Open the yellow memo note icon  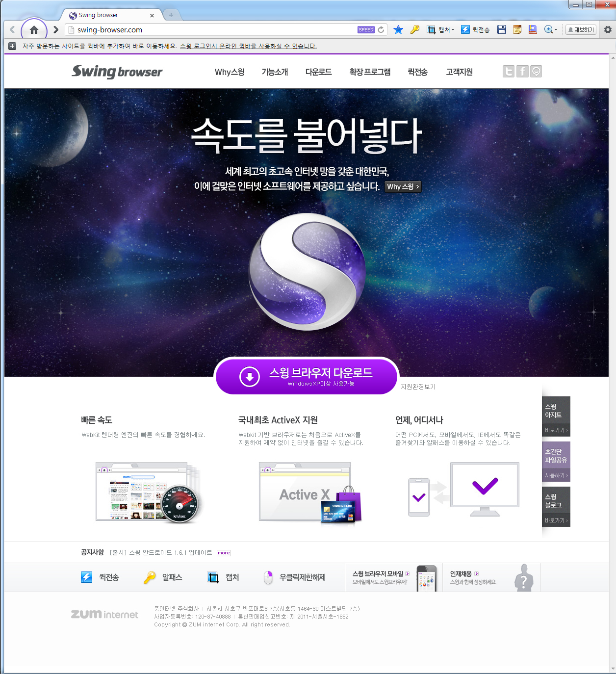tap(517, 30)
